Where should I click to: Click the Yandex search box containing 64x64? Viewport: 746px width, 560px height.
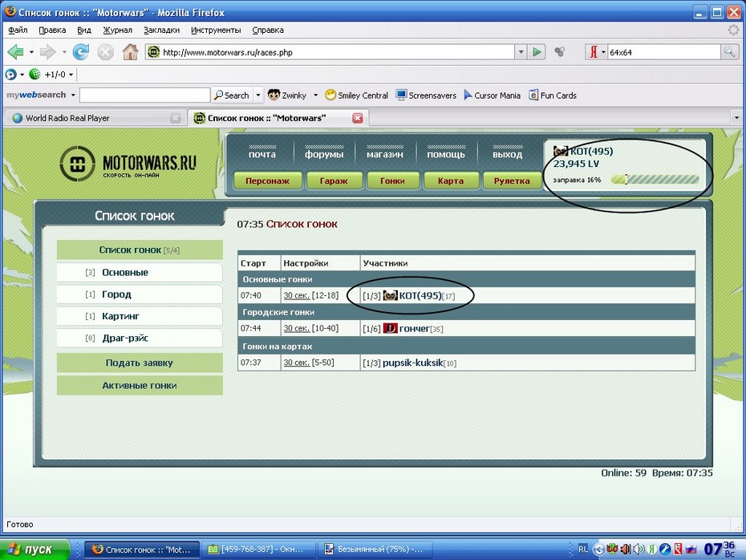point(664,52)
